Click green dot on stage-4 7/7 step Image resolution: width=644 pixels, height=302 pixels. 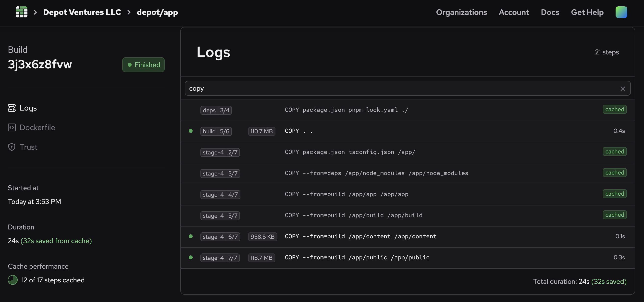190,257
